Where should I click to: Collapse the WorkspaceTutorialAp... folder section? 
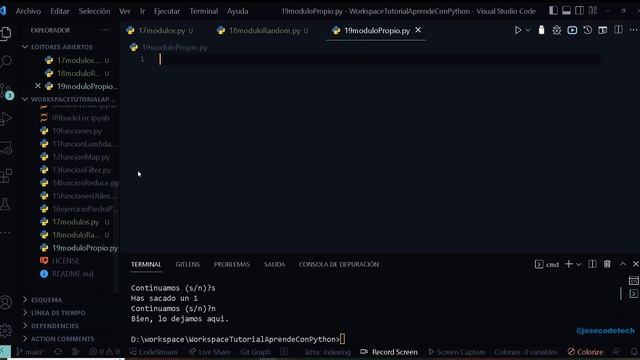tap(69, 99)
